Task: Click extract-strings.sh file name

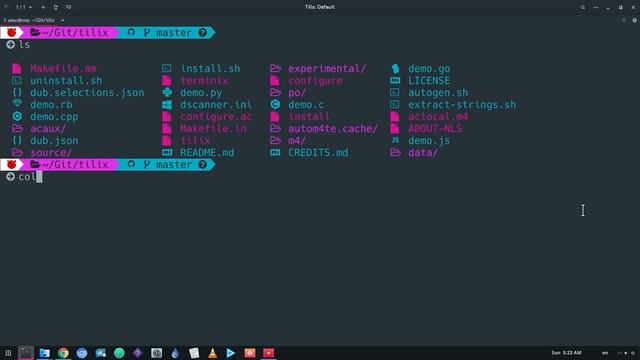Action: [462, 104]
